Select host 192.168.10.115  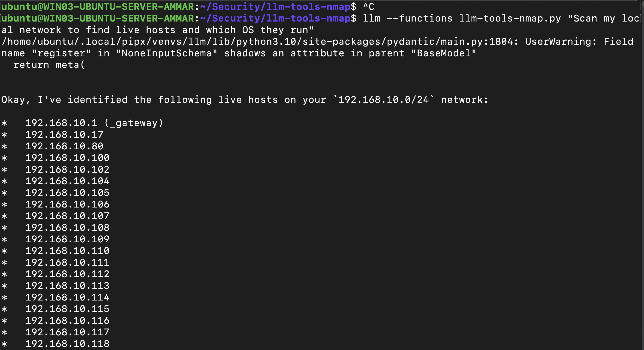click(67, 309)
